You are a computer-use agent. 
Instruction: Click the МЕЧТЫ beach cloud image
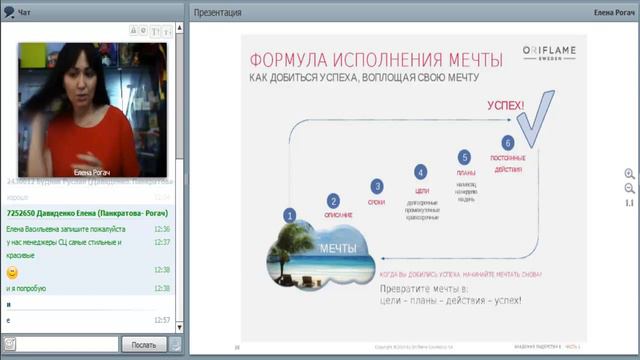pyautogui.click(x=321, y=256)
